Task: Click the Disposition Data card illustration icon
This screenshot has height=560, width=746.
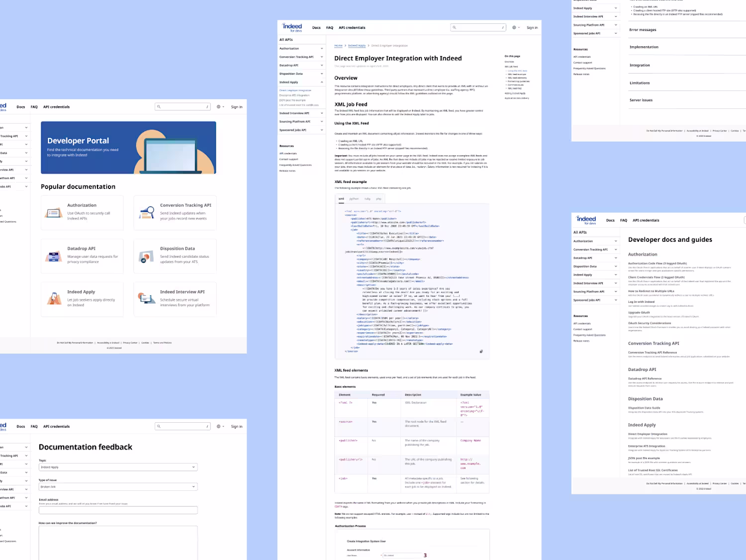Action: pyautogui.click(x=146, y=257)
